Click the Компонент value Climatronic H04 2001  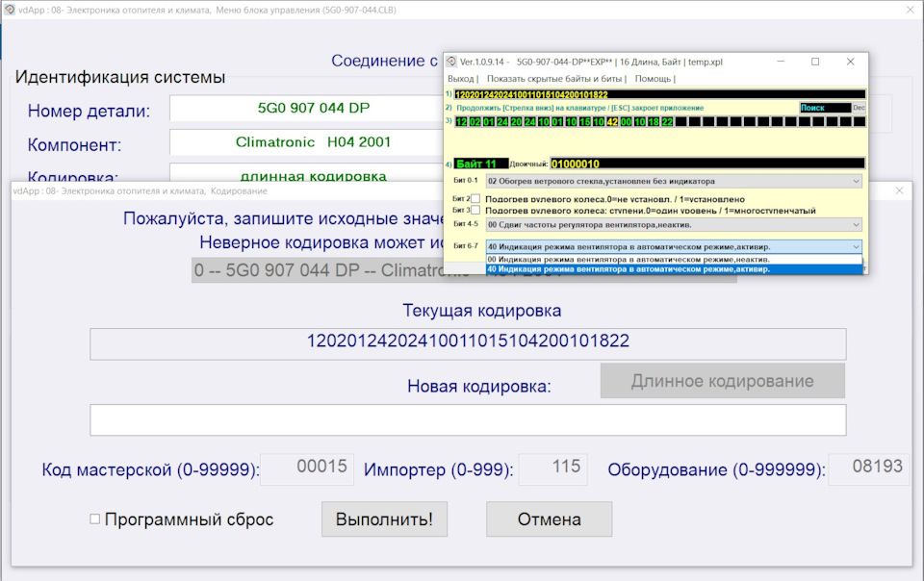[x=313, y=141]
